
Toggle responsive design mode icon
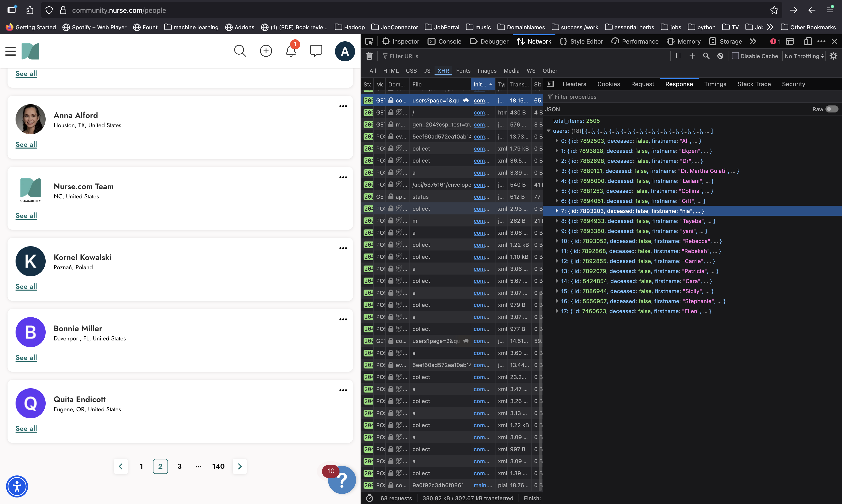808,41
